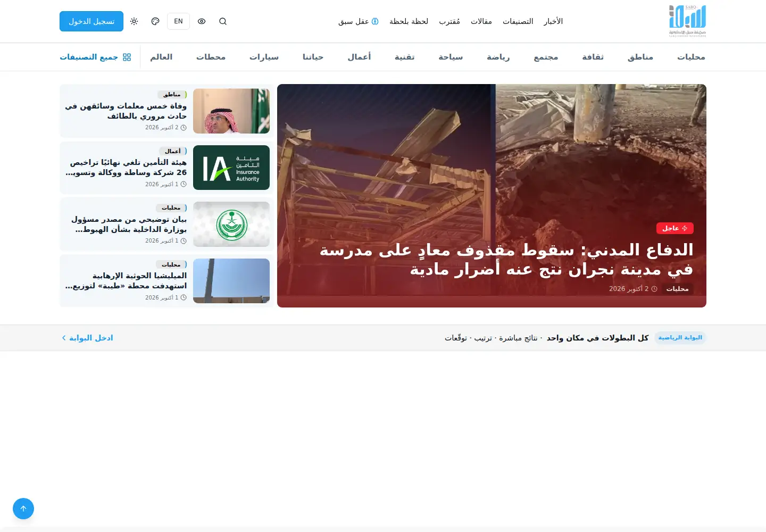The image size is (766, 532).
Task: Open Insurance Authority logo thumbnail
Action: point(231,168)
